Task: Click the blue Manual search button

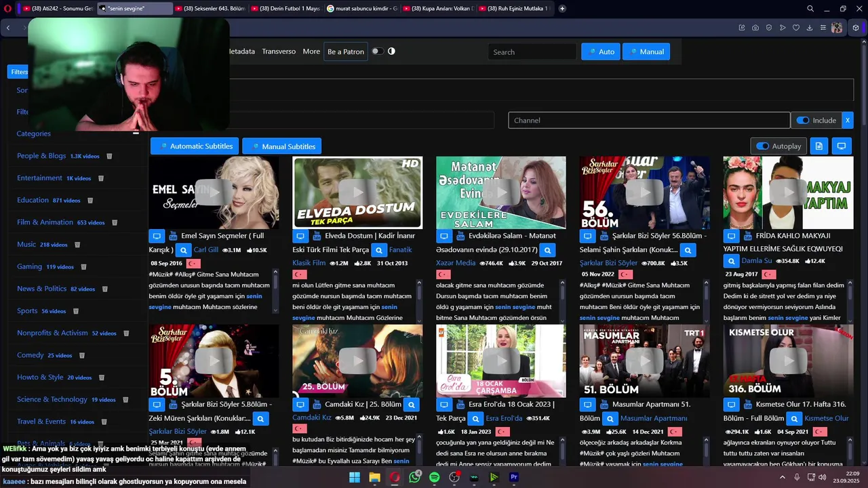Action: (646, 52)
